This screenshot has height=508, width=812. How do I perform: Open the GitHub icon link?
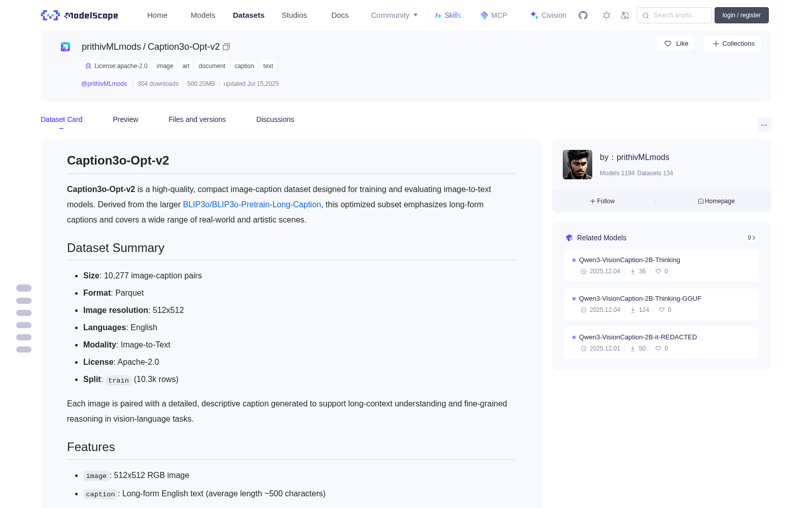coord(583,15)
